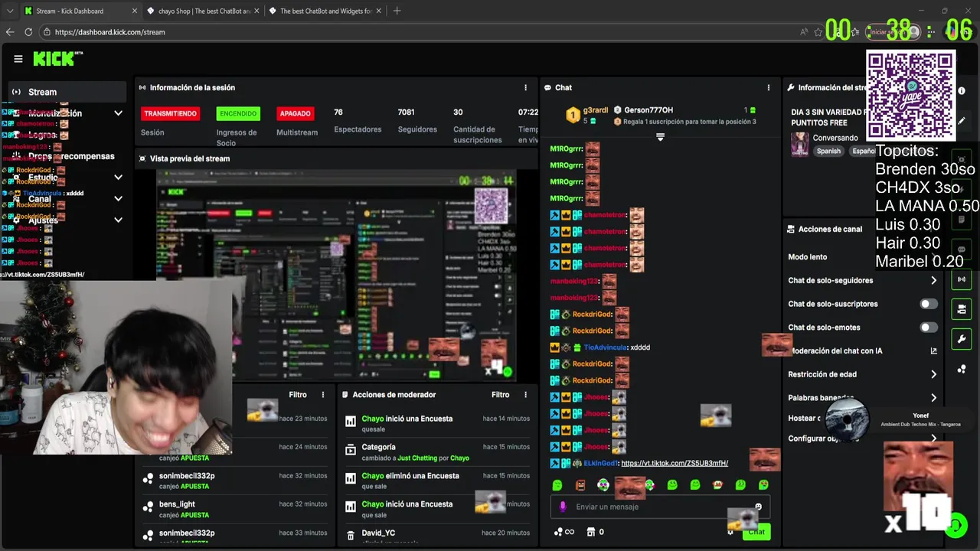Image resolution: width=980 pixels, height=551 pixels.
Task: Open the tab search dropdown arrow
Action: (10, 11)
